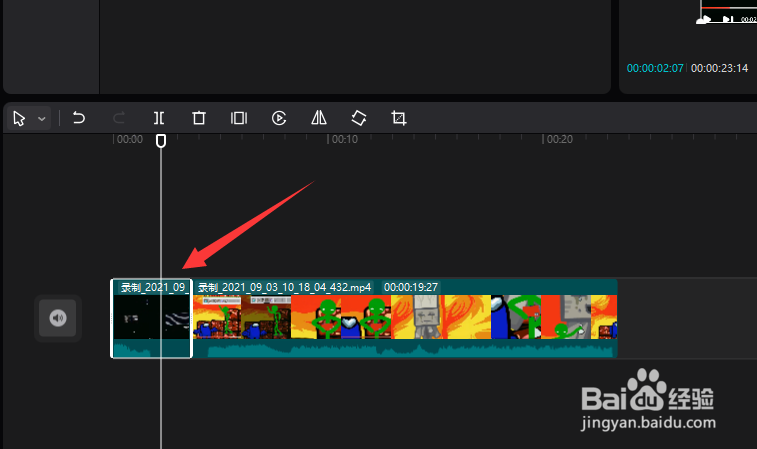Screen dimensions: 757x449
Task: Click the clip duration label 00:00:19:27
Action: [x=411, y=287]
